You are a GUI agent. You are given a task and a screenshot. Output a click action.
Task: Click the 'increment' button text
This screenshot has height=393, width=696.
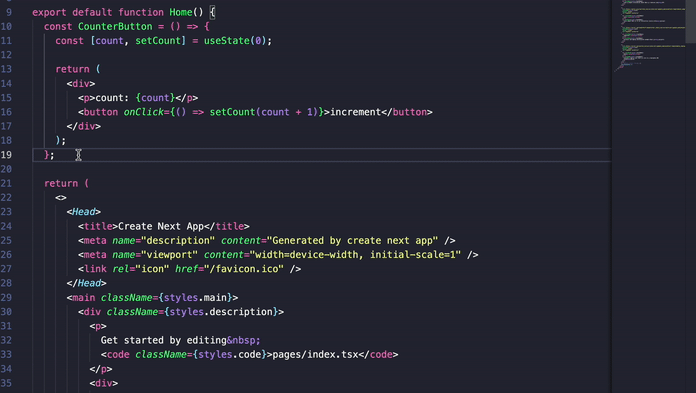click(356, 112)
